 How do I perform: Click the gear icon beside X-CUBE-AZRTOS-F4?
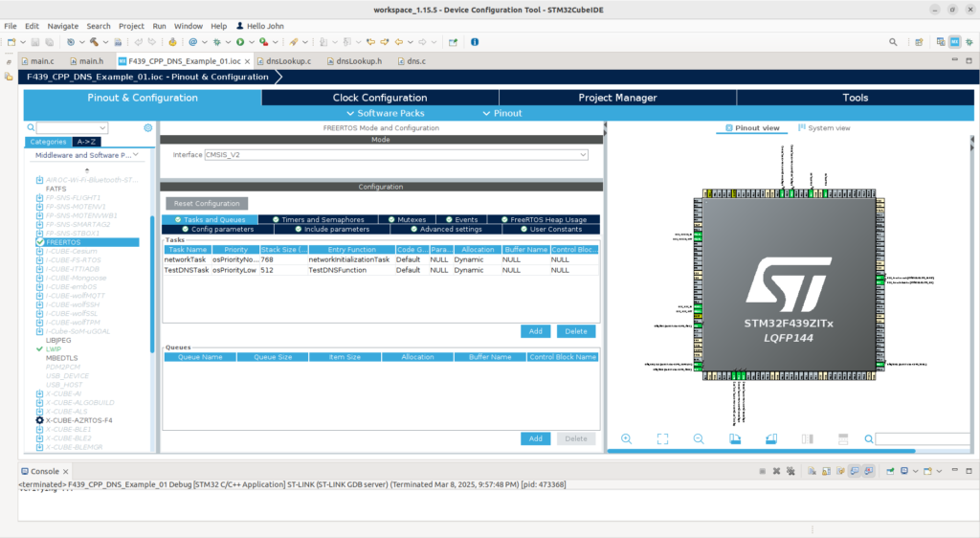click(x=39, y=420)
